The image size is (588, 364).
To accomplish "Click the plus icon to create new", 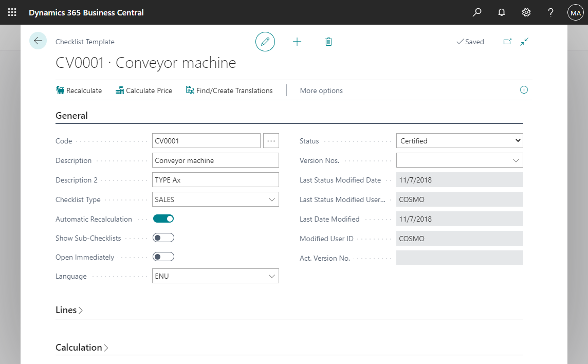I will pos(297,42).
